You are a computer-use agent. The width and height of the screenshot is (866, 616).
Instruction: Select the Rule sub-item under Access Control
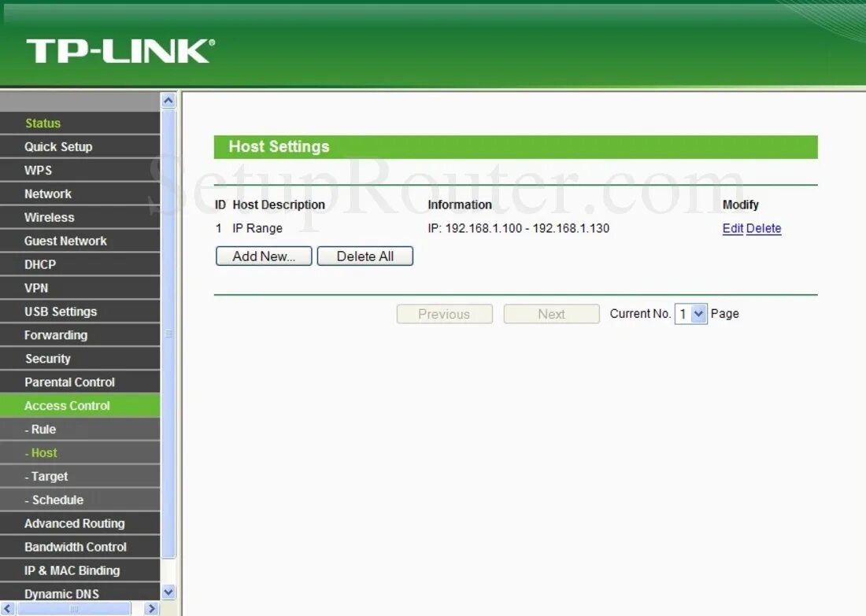[x=42, y=429]
